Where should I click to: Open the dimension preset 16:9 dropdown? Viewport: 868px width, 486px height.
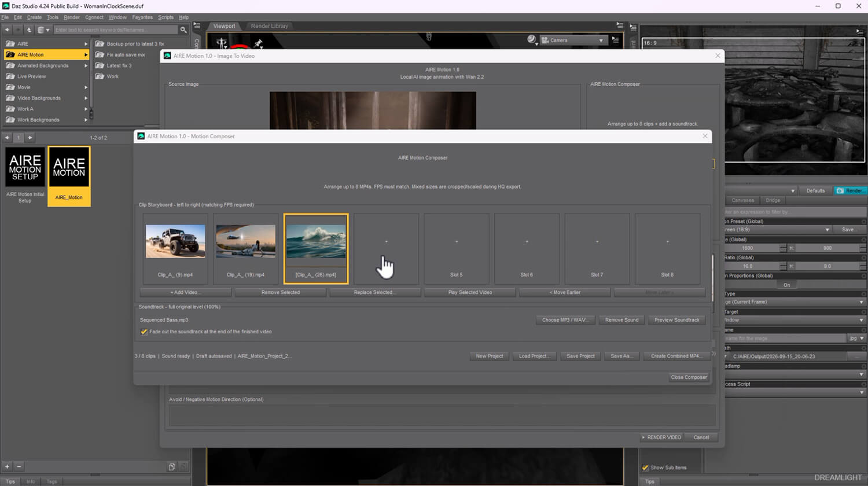click(778, 230)
